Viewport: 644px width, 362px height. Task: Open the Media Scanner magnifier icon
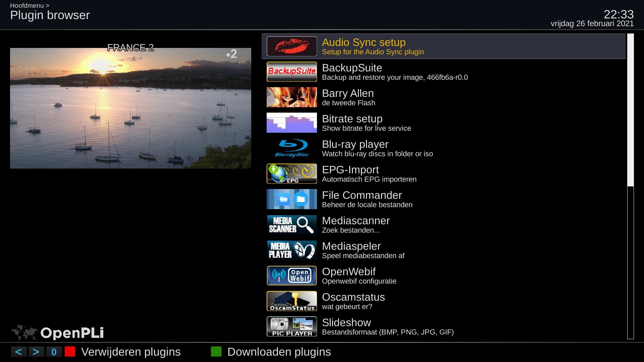[291, 225]
